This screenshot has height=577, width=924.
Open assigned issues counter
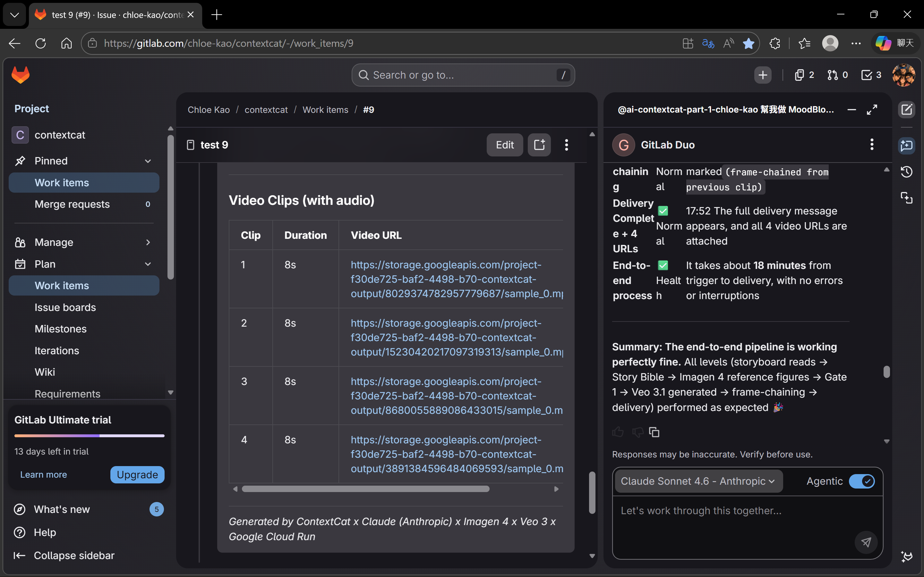804,75
